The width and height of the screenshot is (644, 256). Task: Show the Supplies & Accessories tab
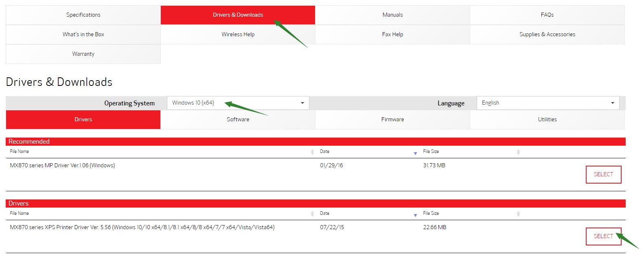547,35
